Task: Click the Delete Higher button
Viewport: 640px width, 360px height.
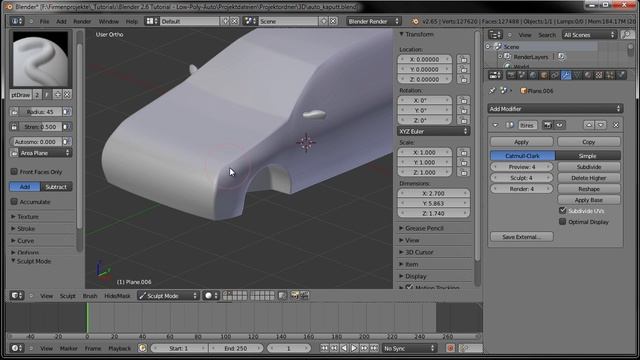Action: 589,178
